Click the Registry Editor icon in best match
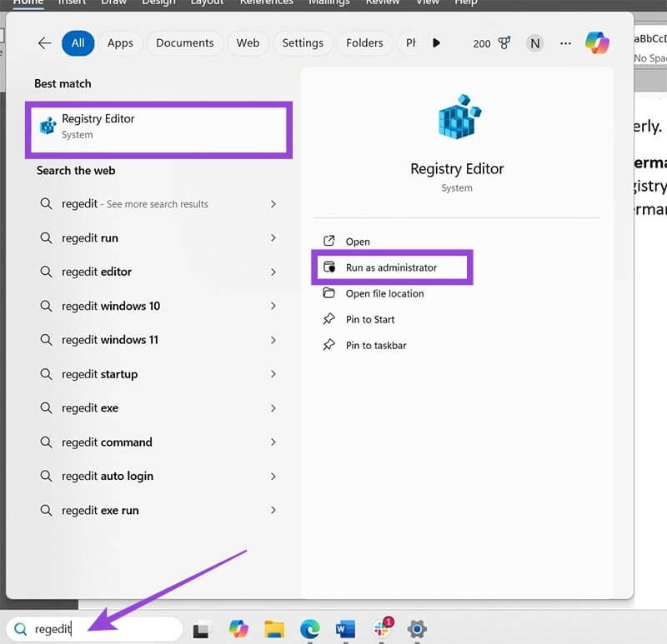The image size is (667, 644). (48, 126)
